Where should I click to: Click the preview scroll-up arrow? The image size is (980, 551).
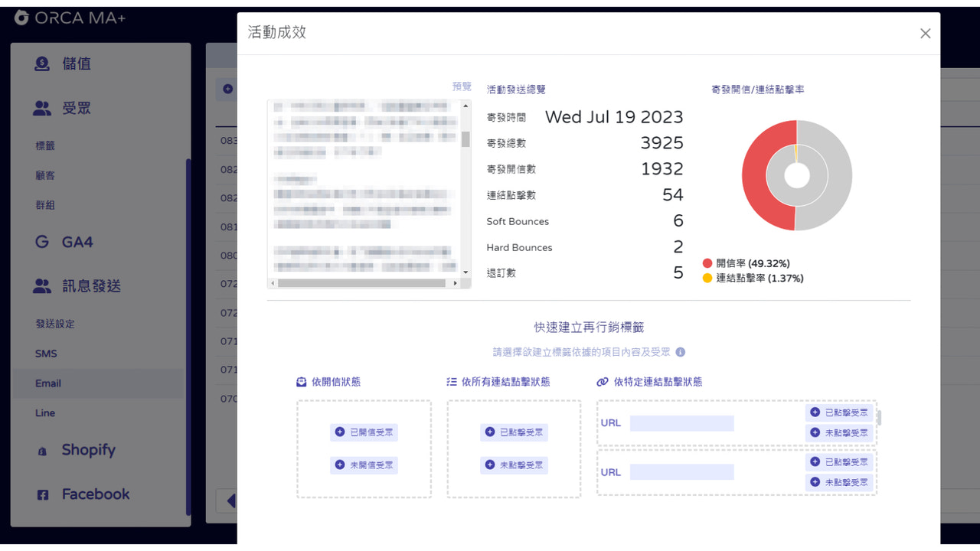465,106
